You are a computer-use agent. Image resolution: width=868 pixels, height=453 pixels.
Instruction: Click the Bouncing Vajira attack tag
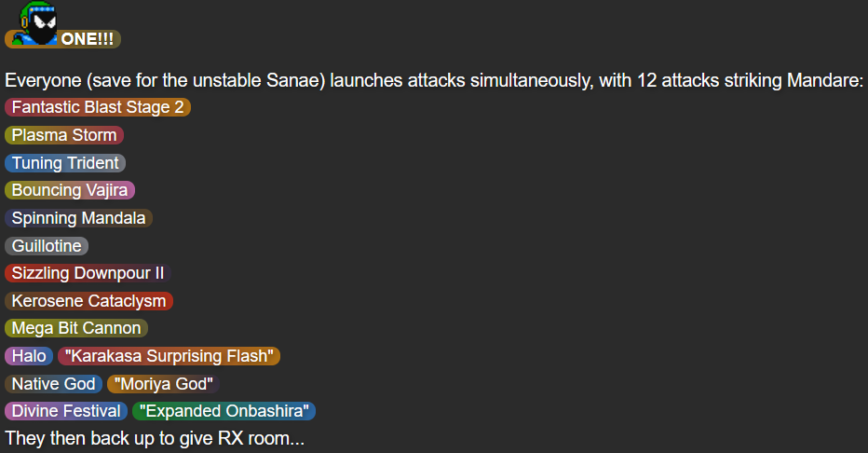(x=70, y=190)
